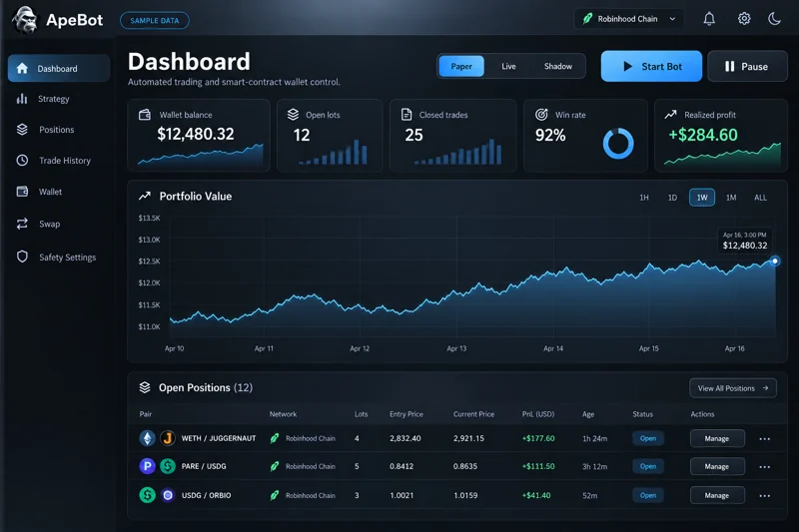799x532 pixels.
Task: Open more options for WETH / JUGGERNAUT row
Action: pyautogui.click(x=764, y=439)
